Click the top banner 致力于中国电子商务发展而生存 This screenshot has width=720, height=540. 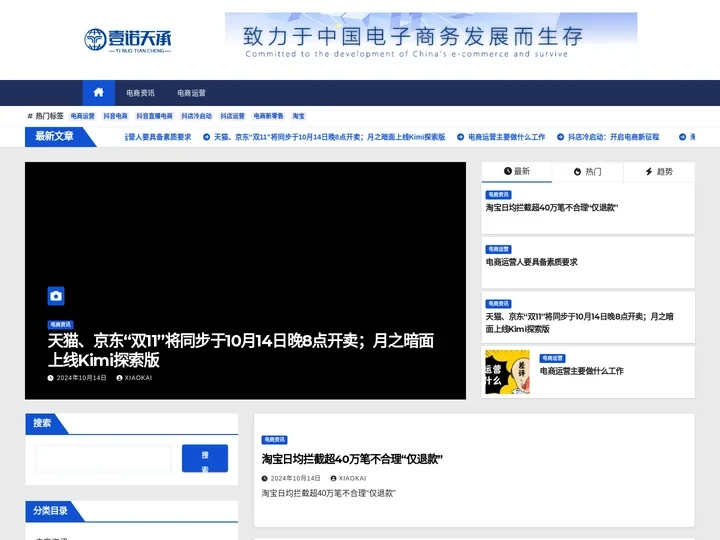[431, 36]
